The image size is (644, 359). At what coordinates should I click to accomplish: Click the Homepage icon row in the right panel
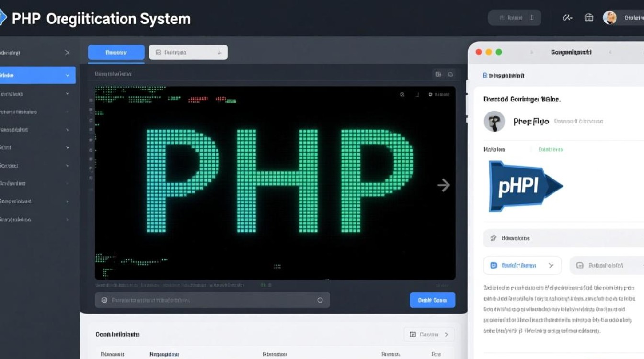pyautogui.click(x=494, y=238)
